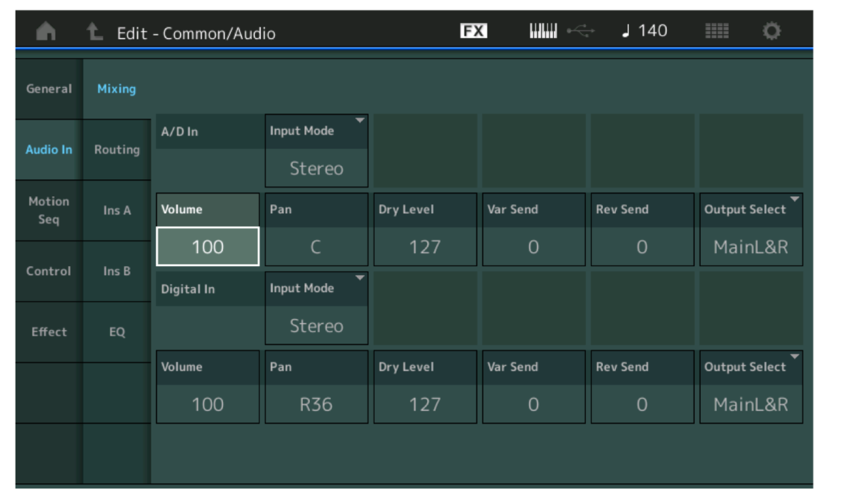Select the A/D In Var Send value
This screenshot has height=504, width=845.
tap(534, 246)
